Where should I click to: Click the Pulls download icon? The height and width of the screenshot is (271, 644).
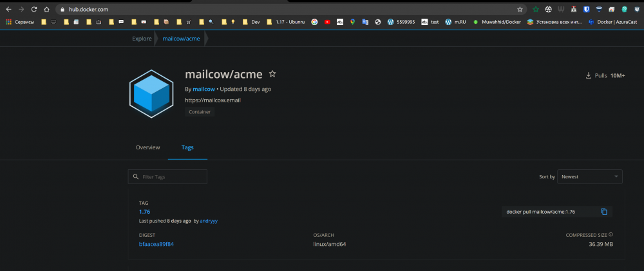coord(588,75)
